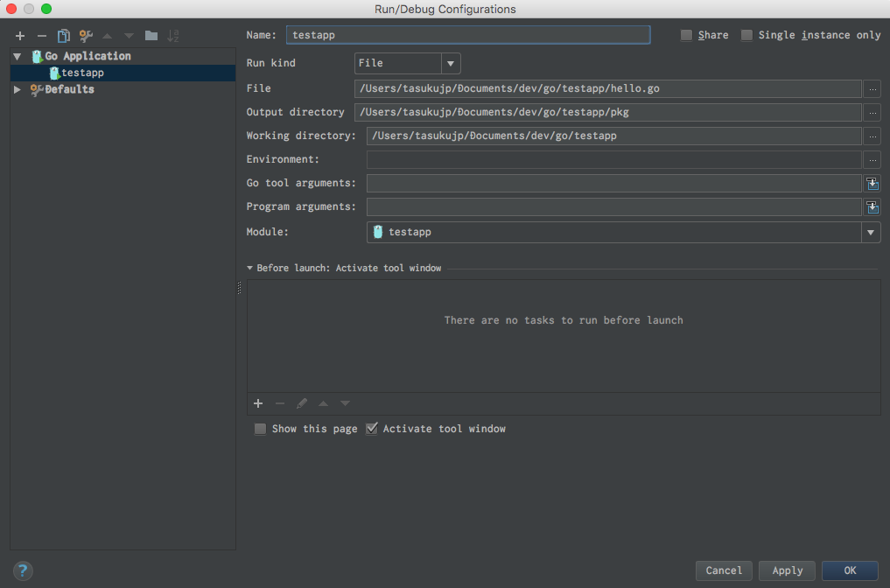Open help with question mark button
Image resolution: width=890 pixels, height=588 pixels.
coord(23,570)
